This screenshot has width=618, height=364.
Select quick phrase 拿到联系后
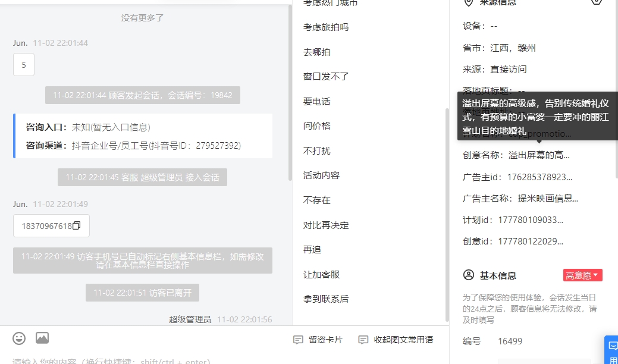coord(325,299)
